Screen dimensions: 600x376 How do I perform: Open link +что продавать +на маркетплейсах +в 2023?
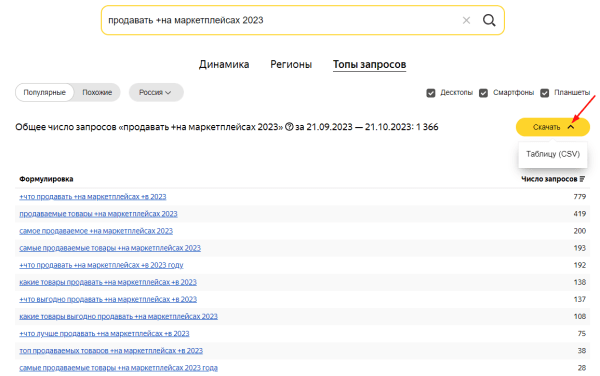(93, 197)
